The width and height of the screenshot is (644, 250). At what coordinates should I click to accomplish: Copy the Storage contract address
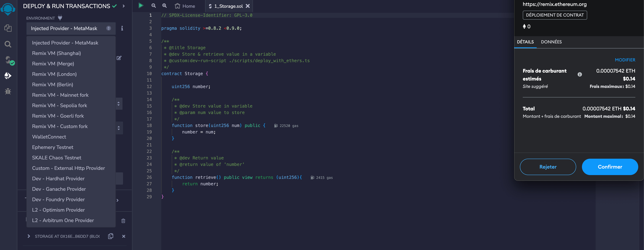[111, 236]
